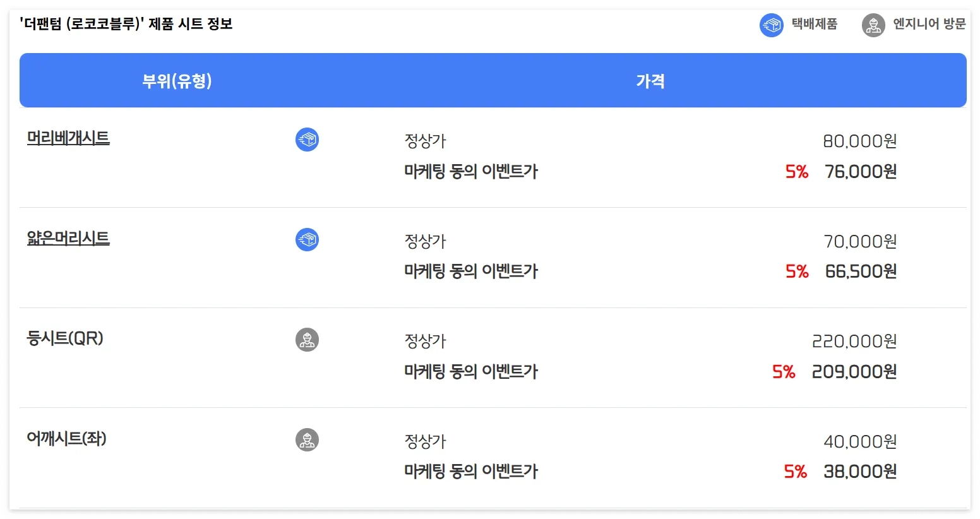Viewport: 980px width, 519px height.
Task: Open the 얇은머리시트 product link
Action: click(x=68, y=239)
